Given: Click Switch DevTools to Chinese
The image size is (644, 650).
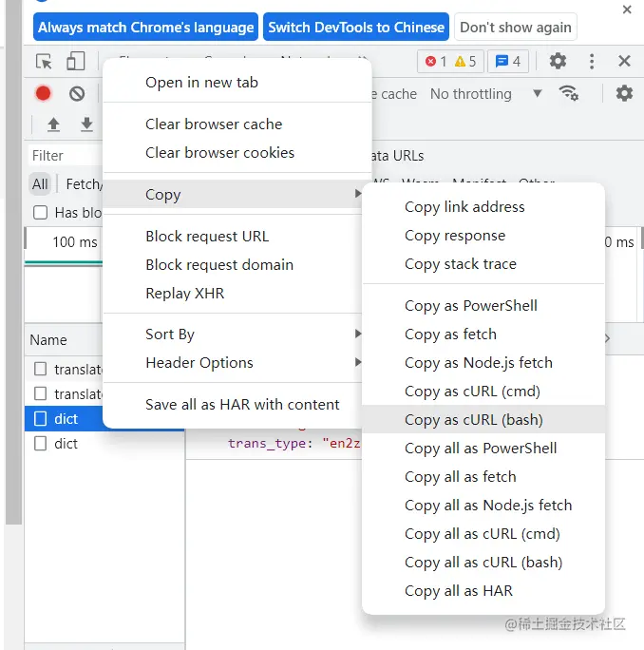Looking at the screenshot, I should pyautogui.click(x=356, y=27).
